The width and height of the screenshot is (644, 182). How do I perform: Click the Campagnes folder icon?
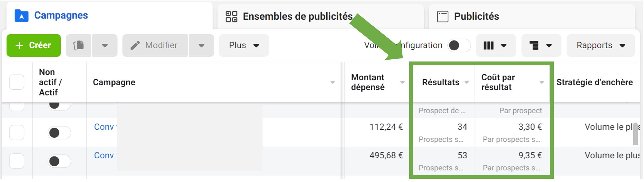(21, 15)
